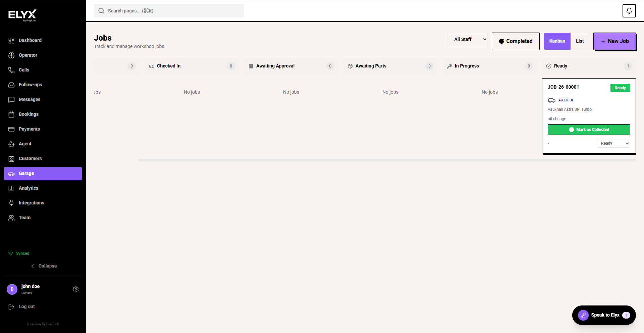The height and width of the screenshot is (333, 644).
Task: Click the In Progress wrench icon
Action: [x=449, y=66]
